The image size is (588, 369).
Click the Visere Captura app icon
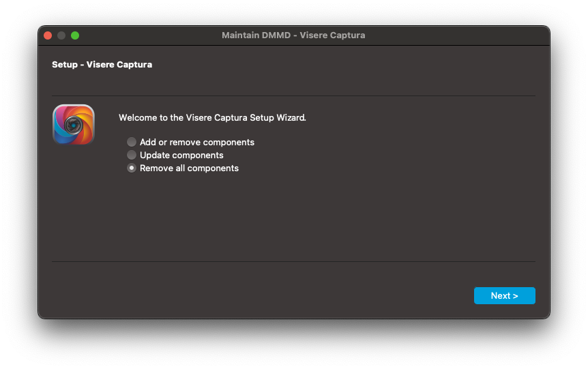click(x=74, y=125)
